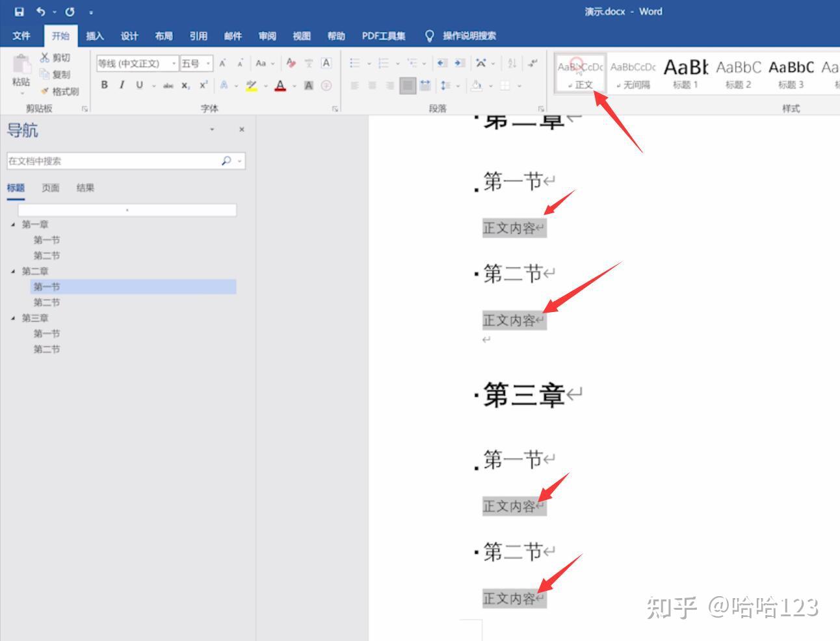Click the Cut (剪切) scissors button
The width and height of the screenshot is (840, 641).
point(55,58)
